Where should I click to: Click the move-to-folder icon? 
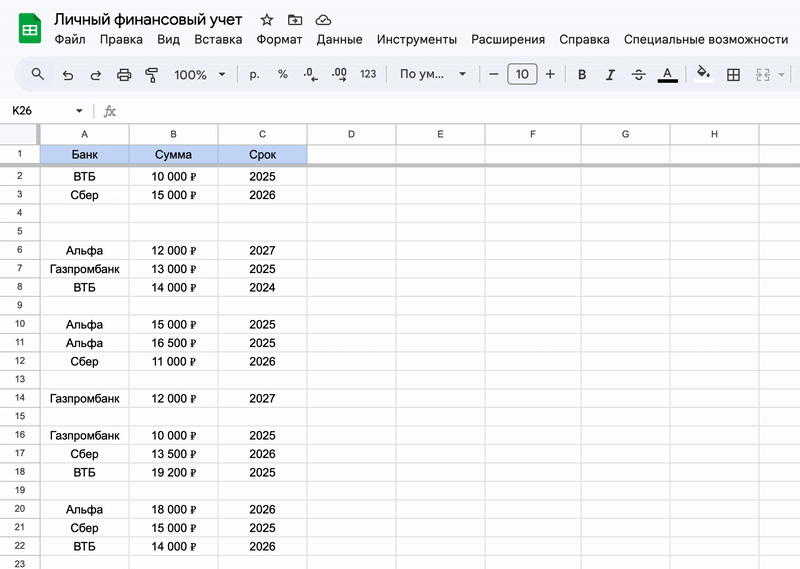(x=295, y=20)
